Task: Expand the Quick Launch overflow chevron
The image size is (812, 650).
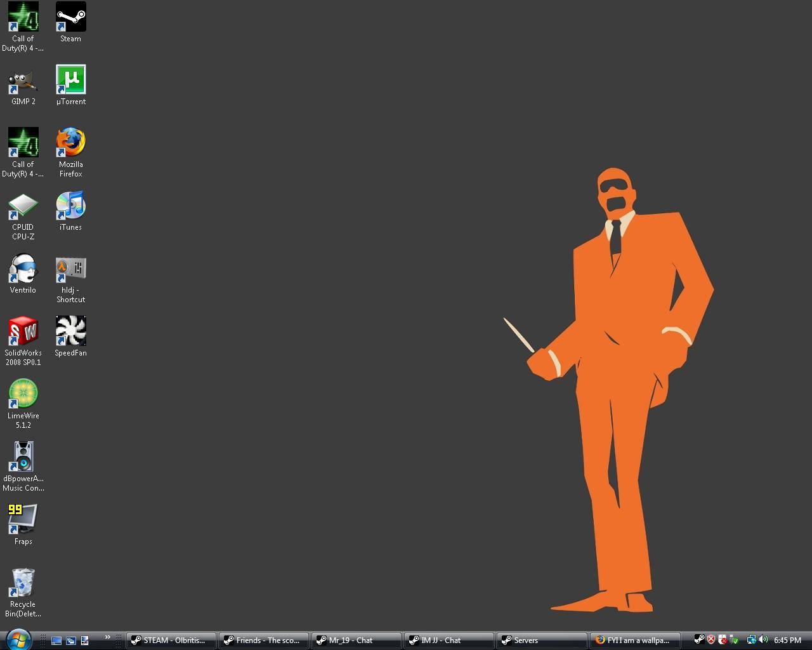Action: point(108,637)
